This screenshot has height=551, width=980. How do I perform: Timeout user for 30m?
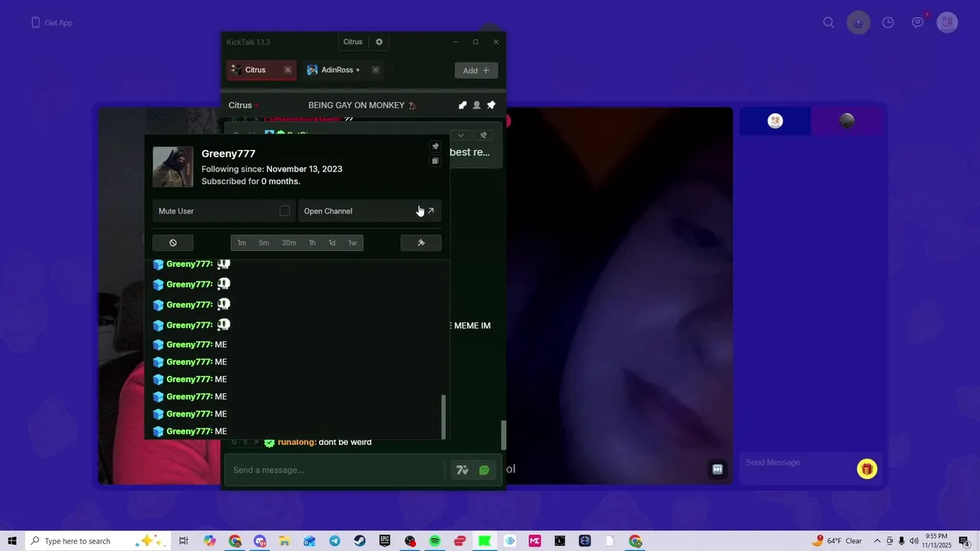pyautogui.click(x=289, y=243)
